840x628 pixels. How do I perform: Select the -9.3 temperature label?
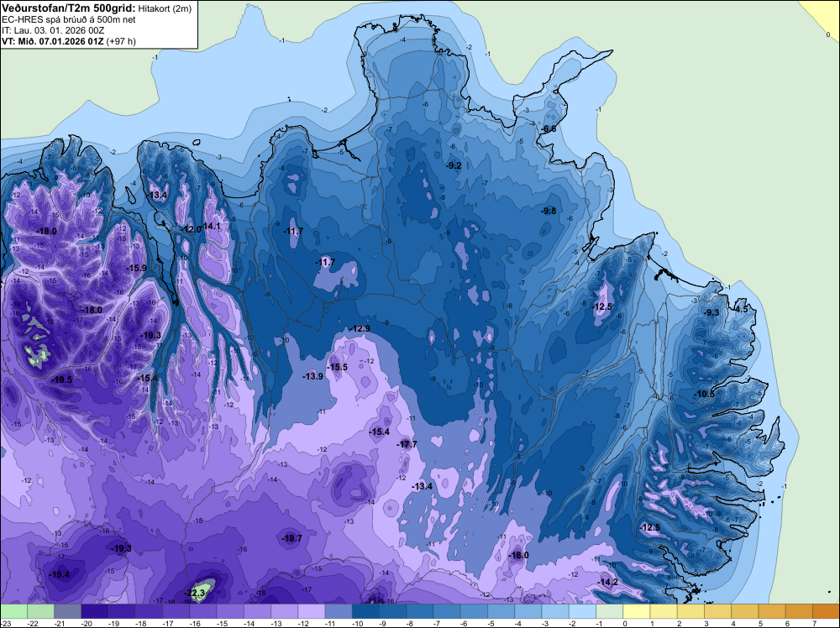(711, 312)
